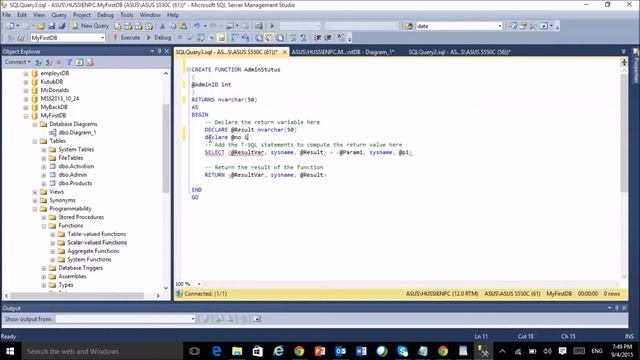Expand the dbo.Admin table node
The width and height of the screenshot is (640, 360).
[44, 175]
